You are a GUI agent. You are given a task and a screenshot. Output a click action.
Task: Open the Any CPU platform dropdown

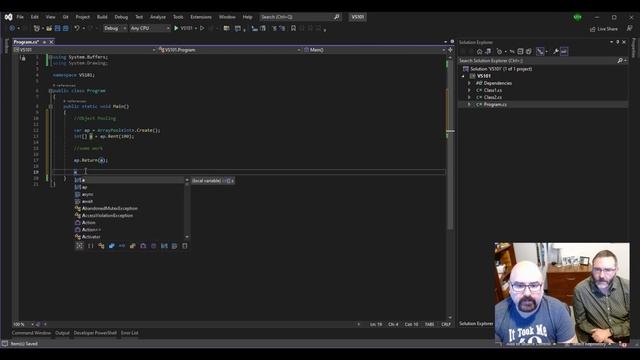tap(149, 28)
